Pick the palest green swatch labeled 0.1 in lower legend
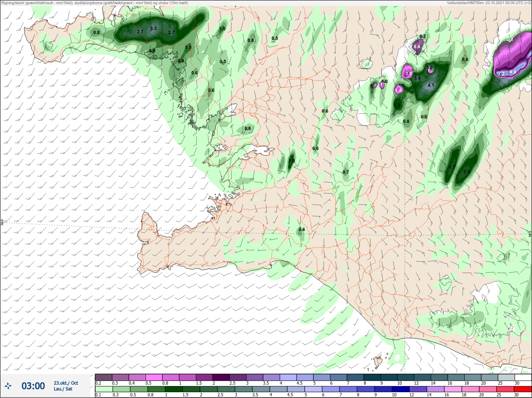 [x=103, y=389]
